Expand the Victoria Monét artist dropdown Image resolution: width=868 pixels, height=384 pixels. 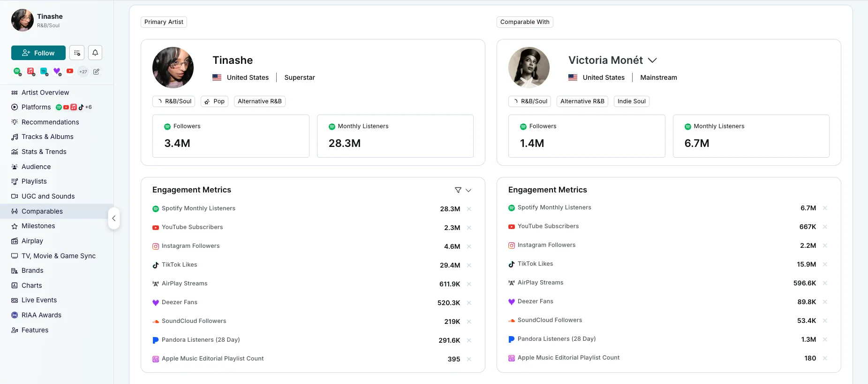pyautogui.click(x=652, y=61)
